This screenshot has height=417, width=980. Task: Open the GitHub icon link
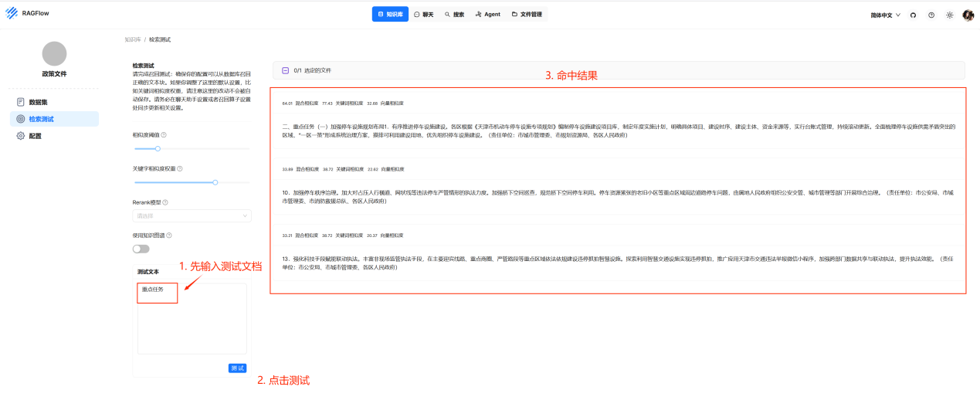click(x=913, y=15)
